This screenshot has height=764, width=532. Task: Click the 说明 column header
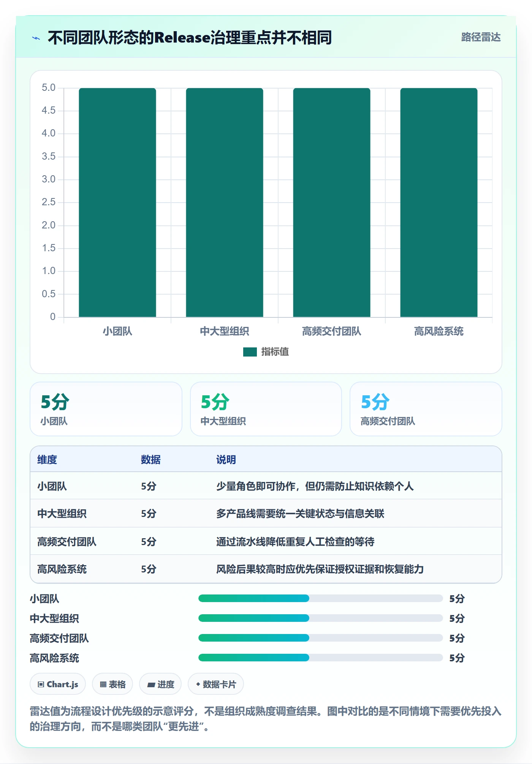[x=226, y=460]
